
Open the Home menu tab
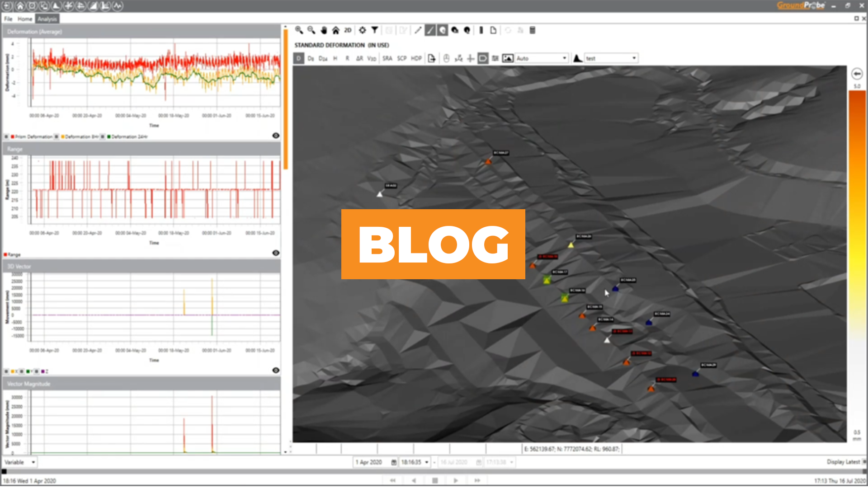click(x=25, y=19)
